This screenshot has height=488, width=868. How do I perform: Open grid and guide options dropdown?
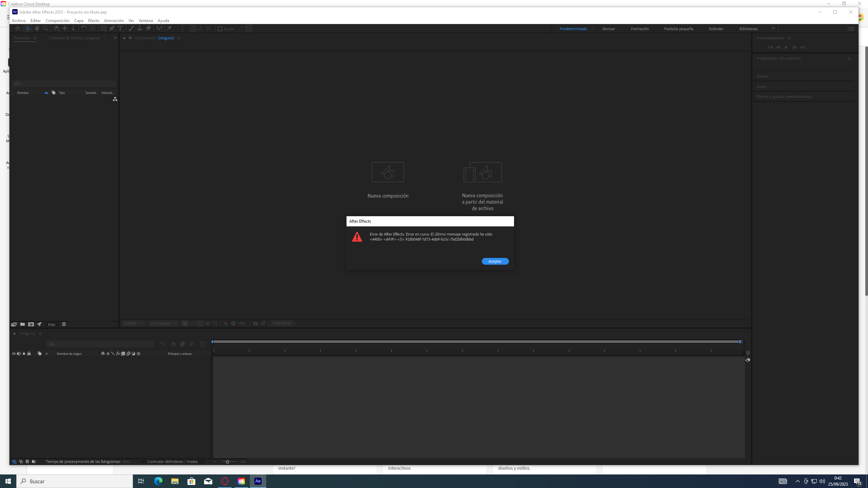click(x=215, y=324)
